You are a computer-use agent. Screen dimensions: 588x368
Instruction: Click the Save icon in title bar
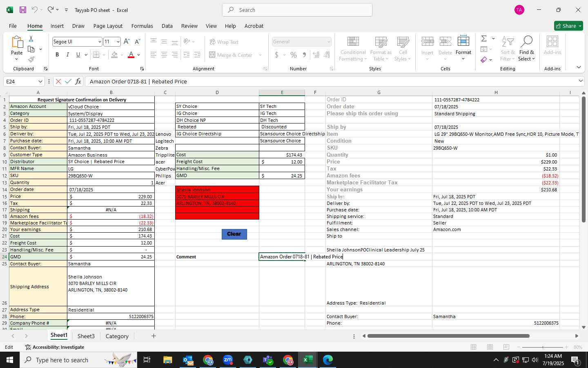pyautogui.click(x=23, y=10)
